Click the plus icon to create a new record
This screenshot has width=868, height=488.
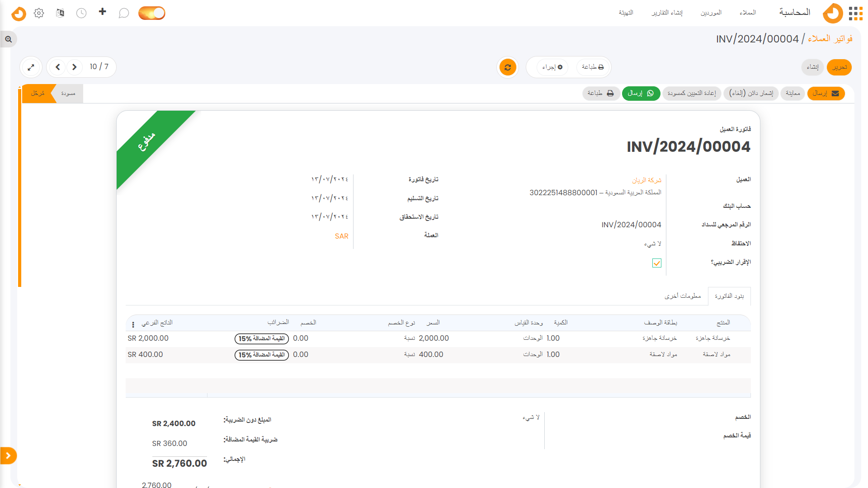point(102,12)
